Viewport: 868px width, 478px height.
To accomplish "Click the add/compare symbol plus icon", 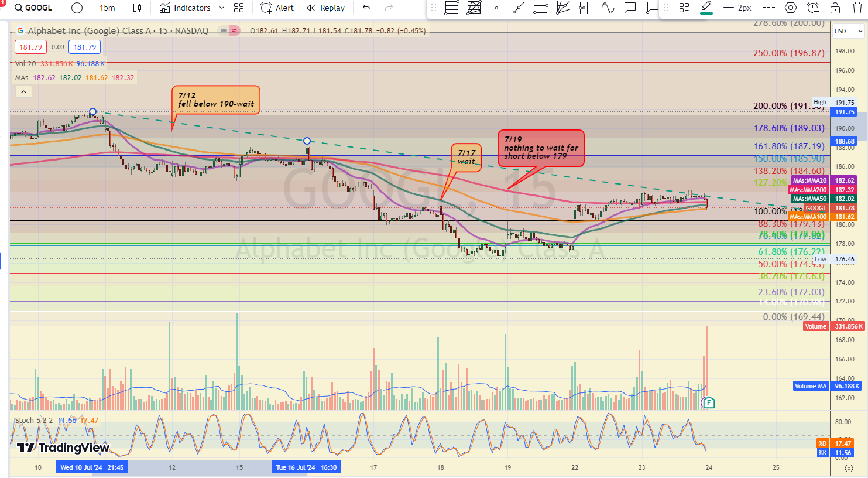I will [77, 8].
